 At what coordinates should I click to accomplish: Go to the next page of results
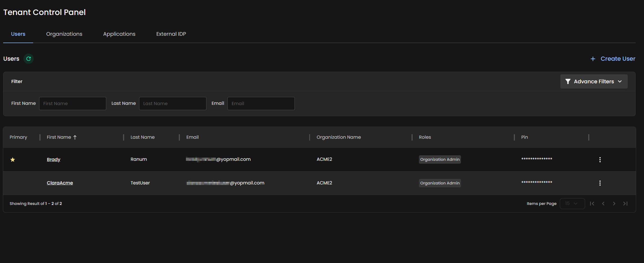click(x=614, y=204)
